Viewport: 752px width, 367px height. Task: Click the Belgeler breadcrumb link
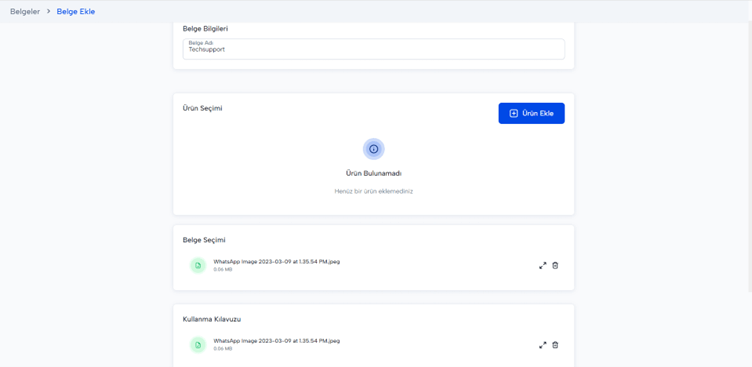tap(25, 12)
